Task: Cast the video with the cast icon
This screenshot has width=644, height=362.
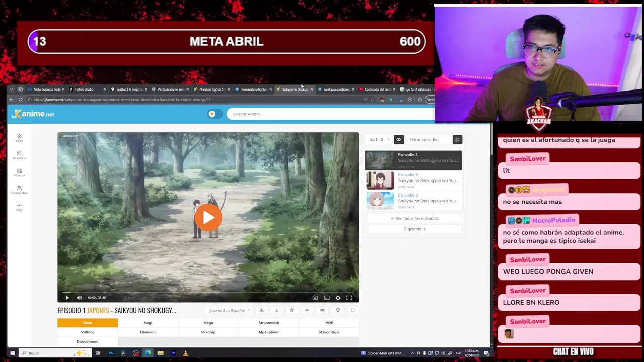Action: (x=327, y=298)
